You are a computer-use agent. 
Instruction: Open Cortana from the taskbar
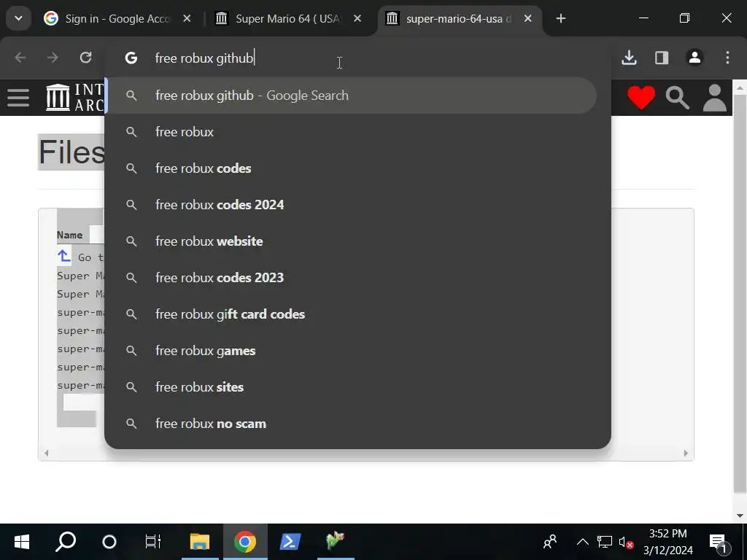click(109, 542)
